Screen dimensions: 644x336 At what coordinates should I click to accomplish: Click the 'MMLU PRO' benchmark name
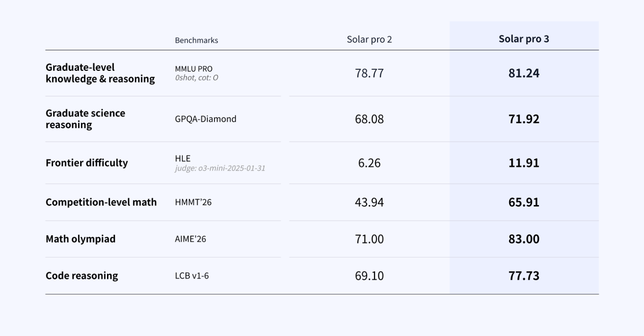[194, 69]
